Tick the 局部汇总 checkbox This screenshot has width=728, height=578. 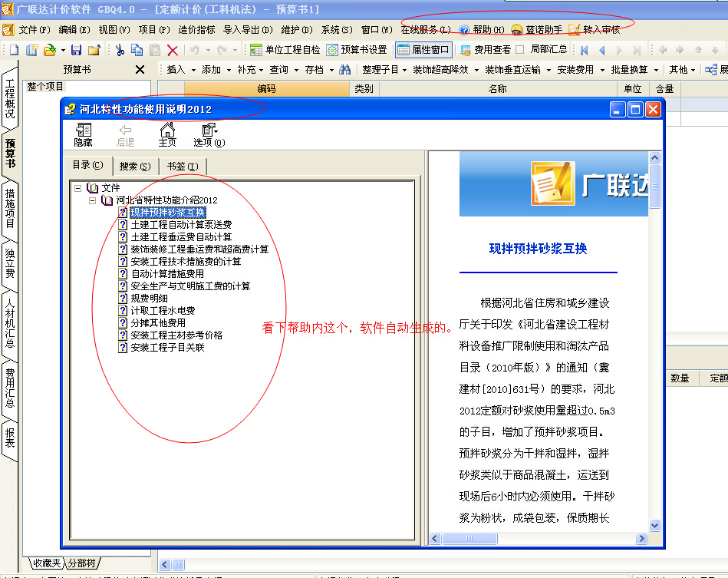pyautogui.click(x=520, y=49)
